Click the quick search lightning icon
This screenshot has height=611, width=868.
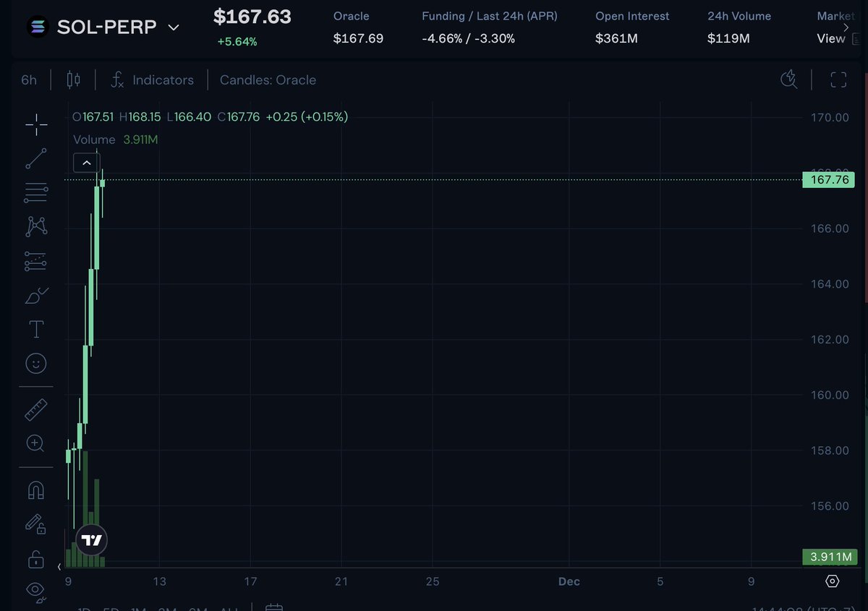pos(788,79)
